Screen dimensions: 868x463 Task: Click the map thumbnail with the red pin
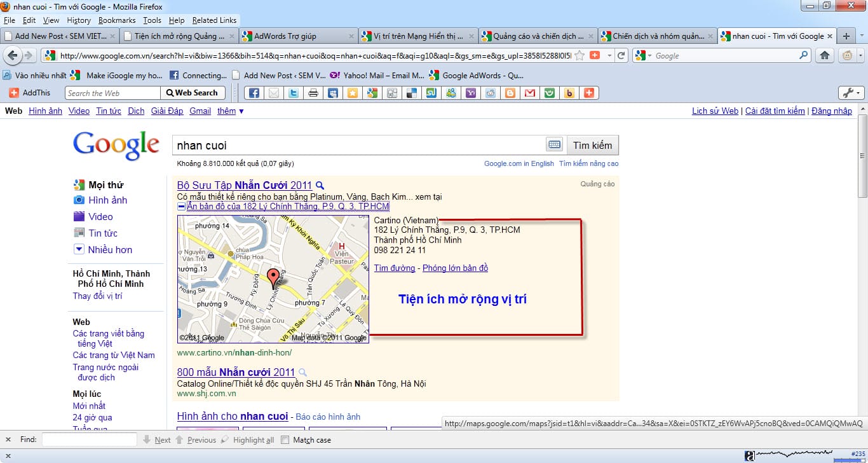[273, 279]
